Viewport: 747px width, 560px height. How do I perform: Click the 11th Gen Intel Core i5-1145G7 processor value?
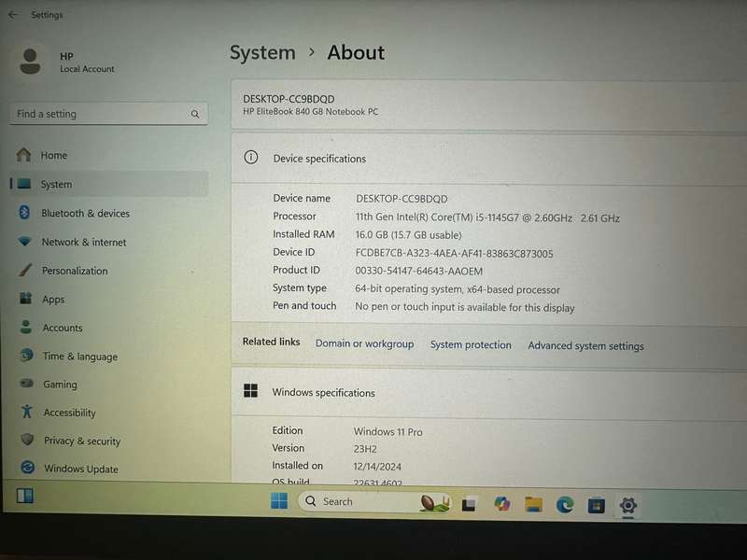coord(487,217)
